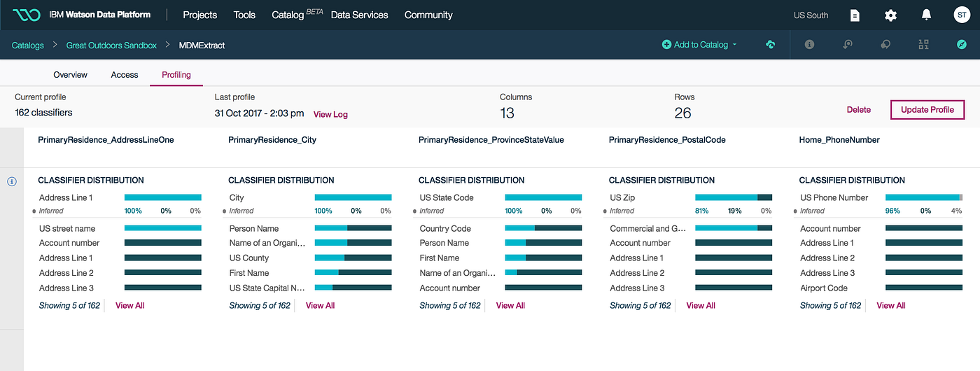Select the PrimaryResidence_City column header
Viewport: 980px width, 371px height.
272,140
